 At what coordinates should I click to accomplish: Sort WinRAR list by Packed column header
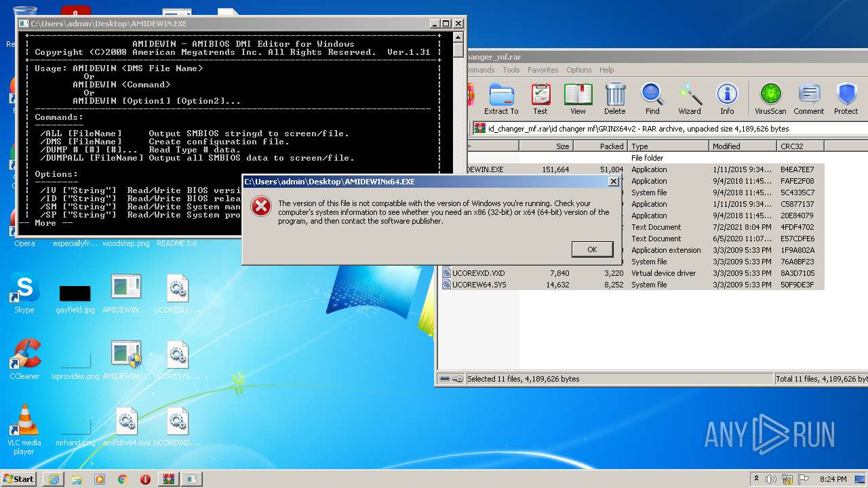coord(600,146)
